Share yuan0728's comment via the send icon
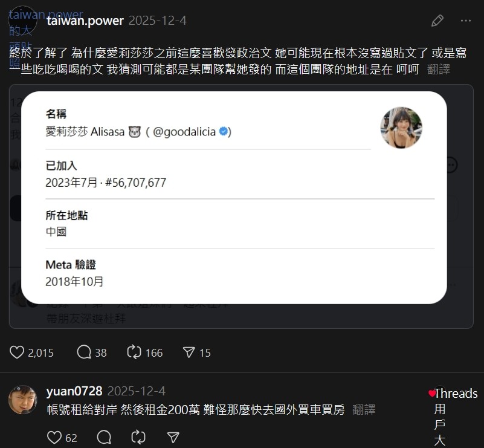This screenshot has width=484, height=448. pyautogui.click(x=173, y=438)
